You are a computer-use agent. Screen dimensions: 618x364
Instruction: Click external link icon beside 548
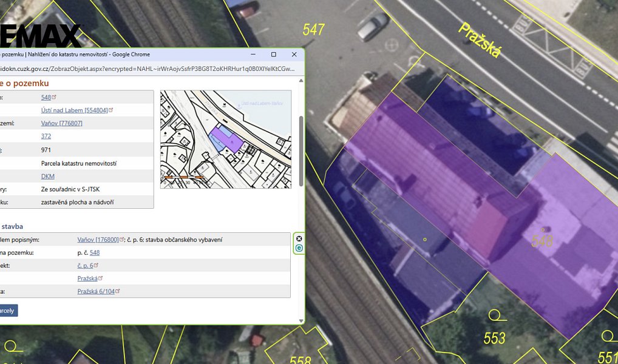[54, 97]
